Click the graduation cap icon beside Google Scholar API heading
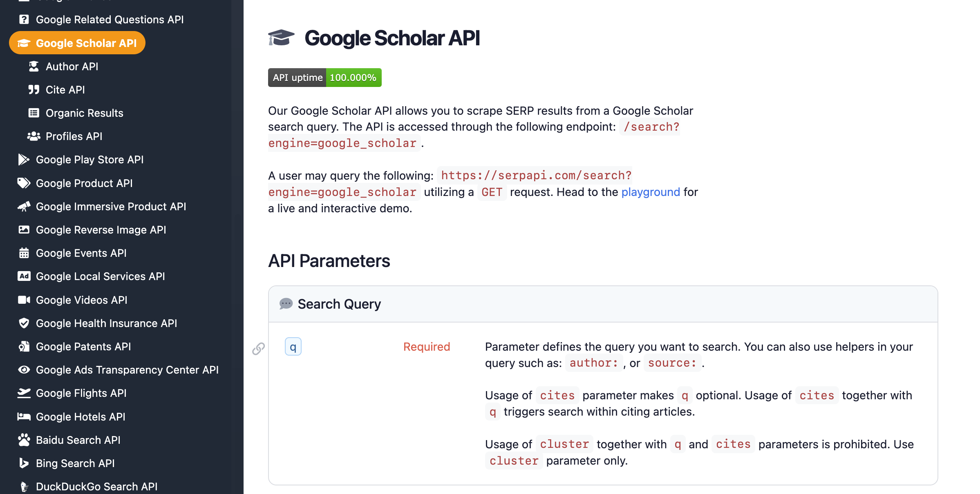Image resolution: width=980 pixels, height=494 pixels. coord(281,38)
